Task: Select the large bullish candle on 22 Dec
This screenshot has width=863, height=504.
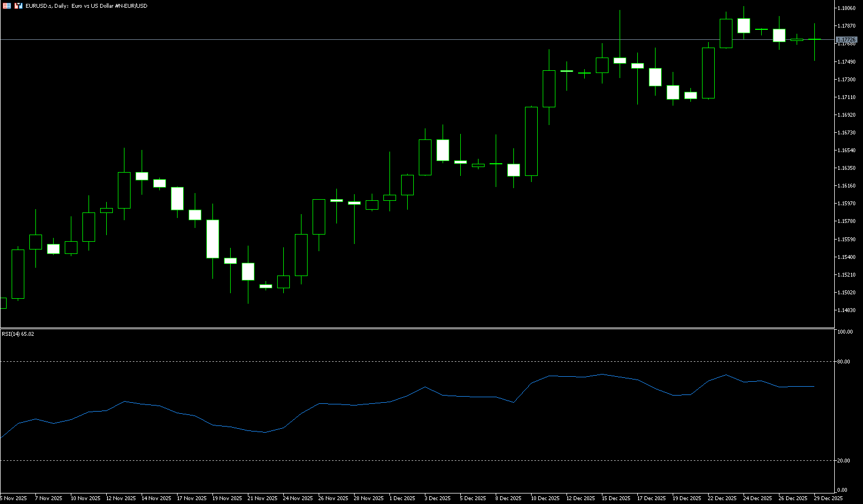Action: 708,73
